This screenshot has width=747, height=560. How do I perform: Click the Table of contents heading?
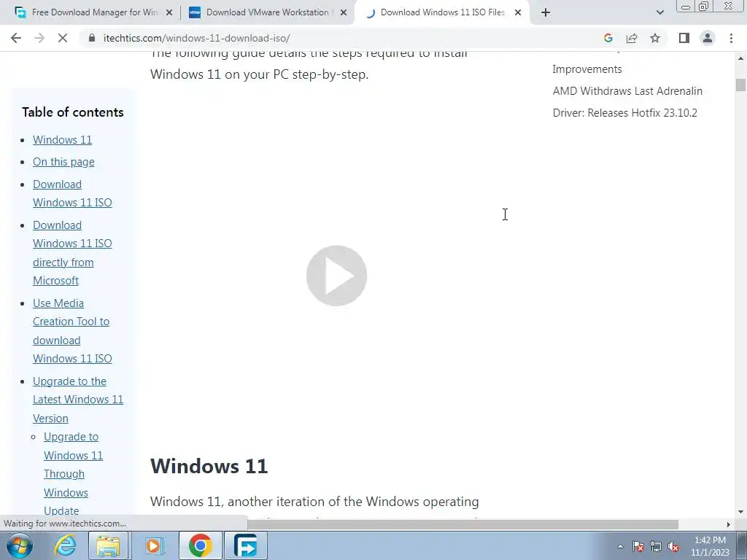(73, 112)
